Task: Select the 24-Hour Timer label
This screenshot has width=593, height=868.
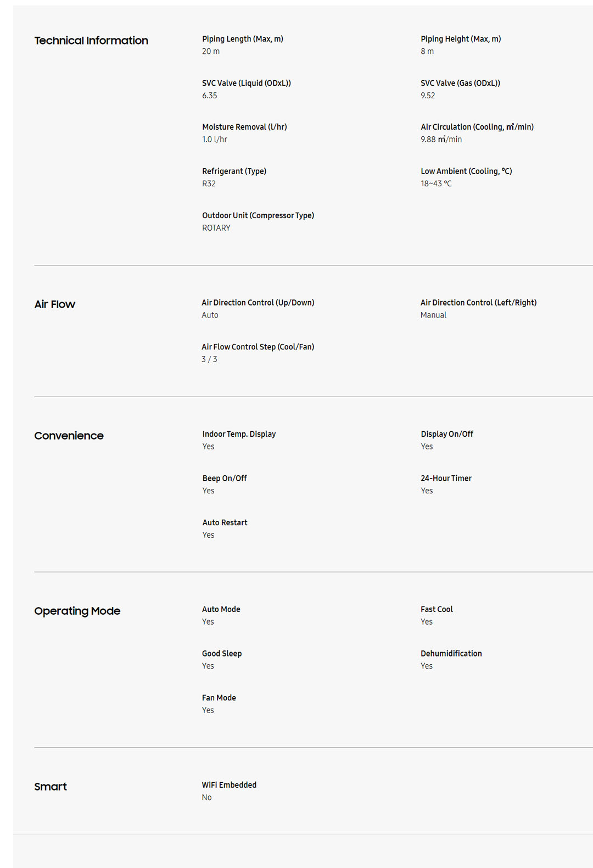Action: tap(446, 478)
